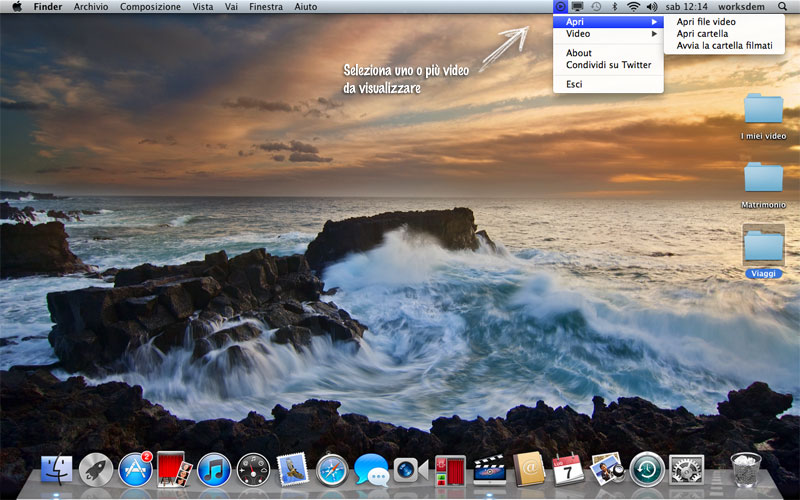Open the Apple menu
800x500 pixels.
17,7
